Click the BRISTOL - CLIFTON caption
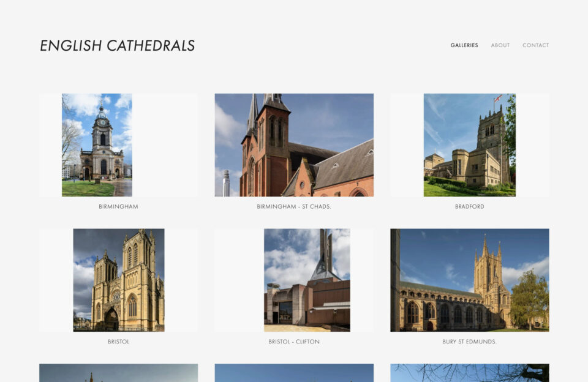The width and height of the screenshot is (588, 382). coord(294,342)
